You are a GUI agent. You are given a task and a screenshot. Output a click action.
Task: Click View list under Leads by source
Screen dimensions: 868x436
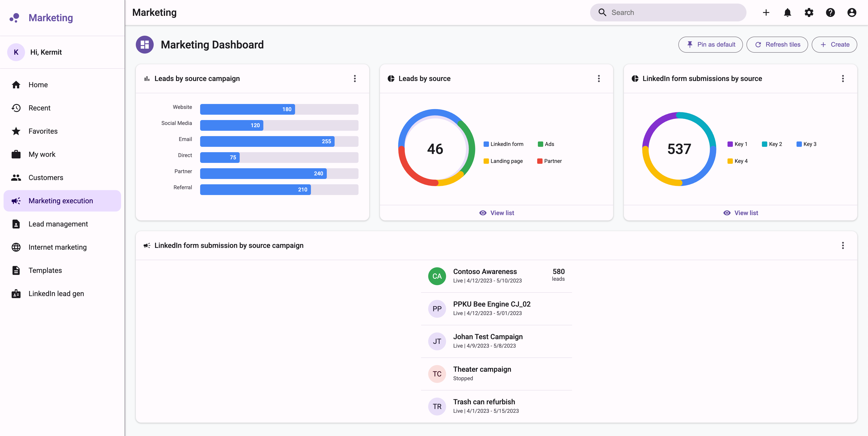click(x=496, y=213)
